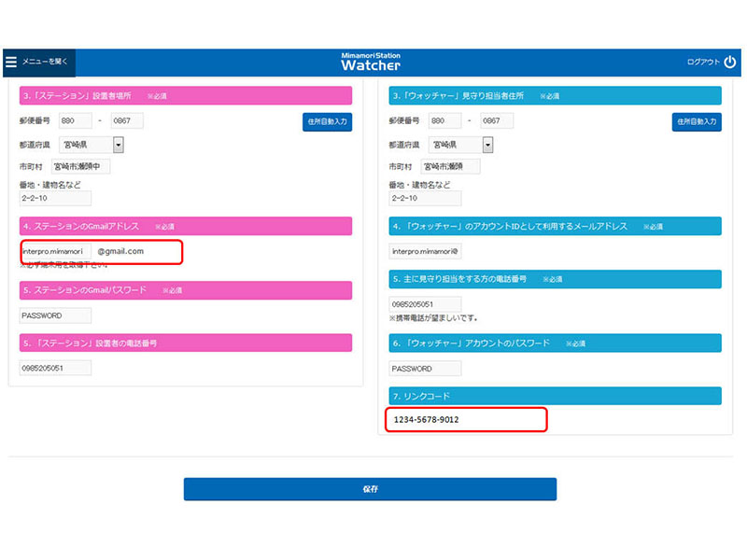Image resolution: width=747 pixels, height=560 pixels.
Task: Click the 番地・建物名など label in the watcher section
Action: (x=419, y=185)
